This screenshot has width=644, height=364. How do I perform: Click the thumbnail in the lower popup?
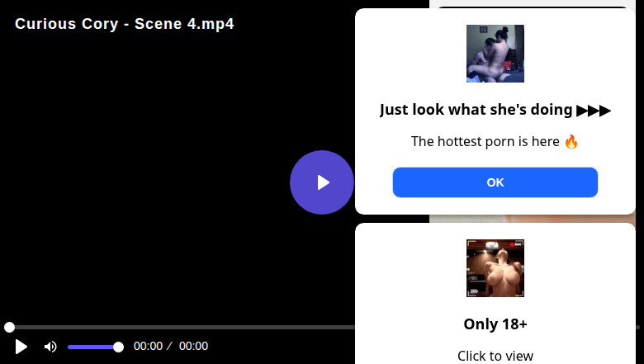click(495, 268)
